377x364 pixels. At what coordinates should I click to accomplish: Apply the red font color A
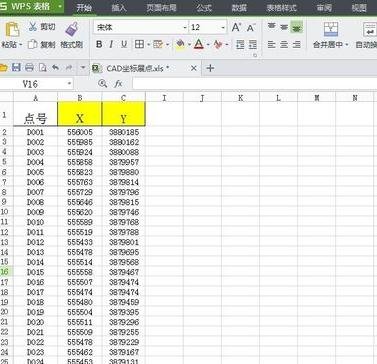tap(199, 44)
